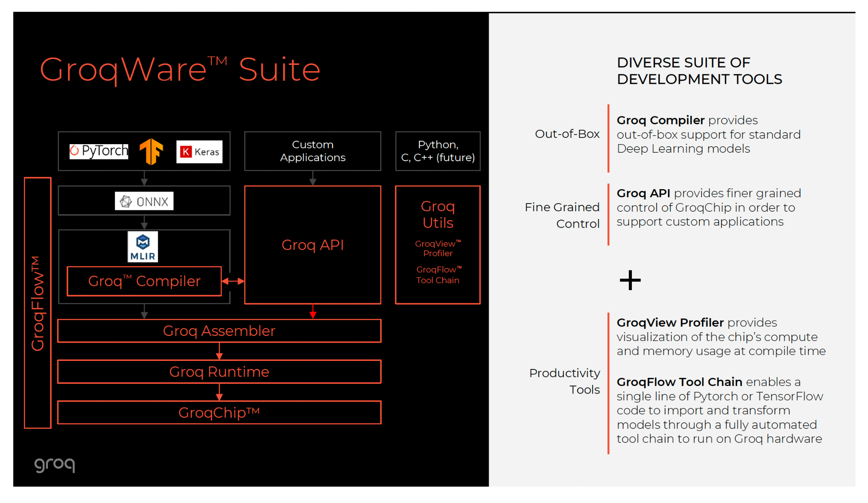Screen dimensions: 868x503
Task: Click GroqView Profiler in Groq Utils
Action: [x=438, y=249]
